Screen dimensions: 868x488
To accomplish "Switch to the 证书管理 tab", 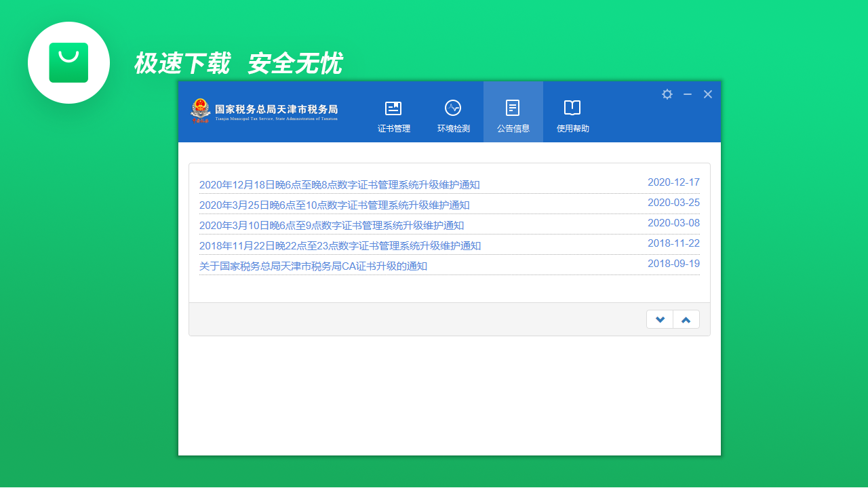I will coord(393,127).
